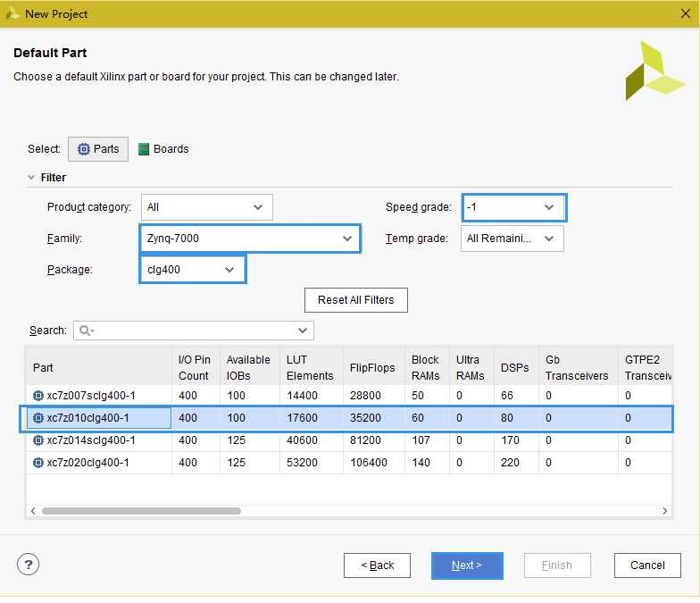Switch to the Parts selection tab
700x603 pixels.
(x=98, y=148)
